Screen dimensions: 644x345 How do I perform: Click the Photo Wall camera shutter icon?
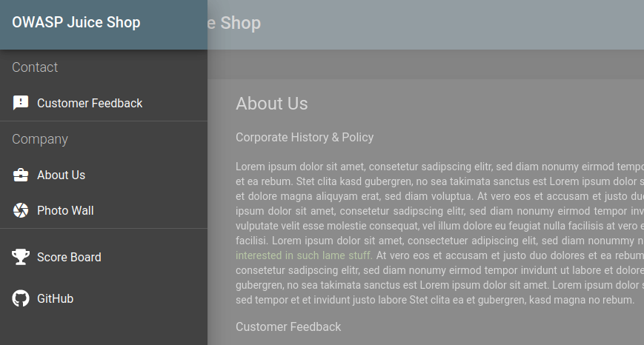click(x=21, y=210)
